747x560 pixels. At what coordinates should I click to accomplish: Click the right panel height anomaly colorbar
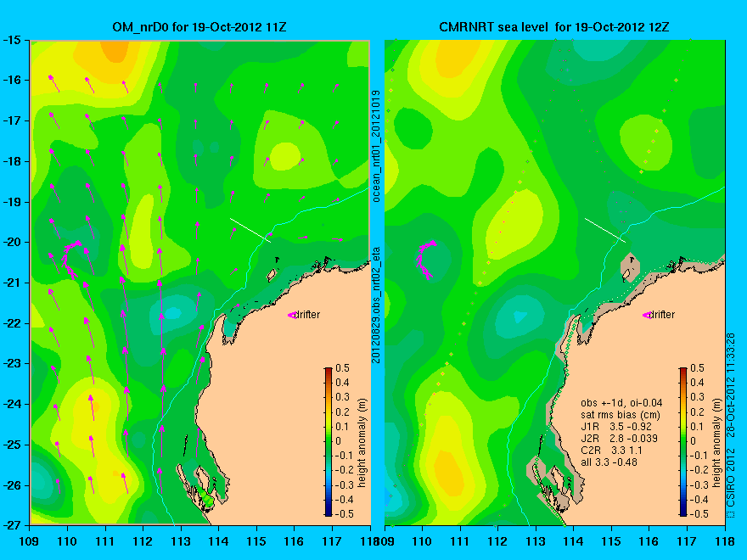[683, 441]
